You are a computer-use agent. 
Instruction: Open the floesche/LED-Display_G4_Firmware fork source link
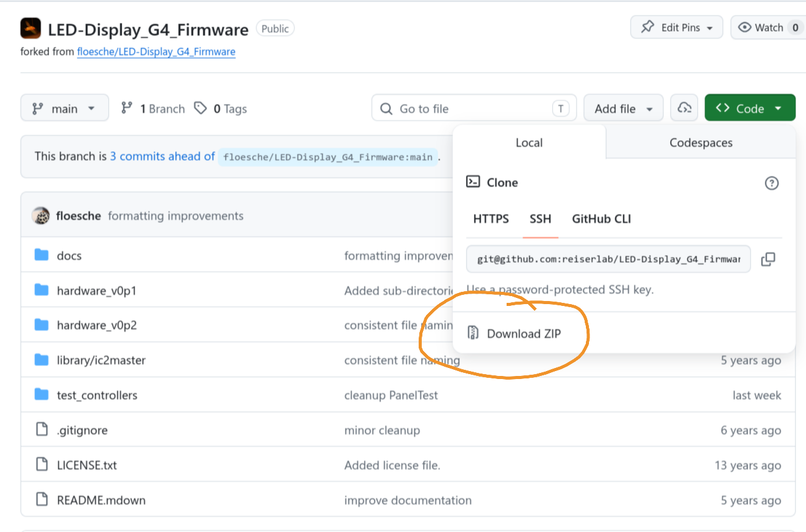[x=156, y=52]
